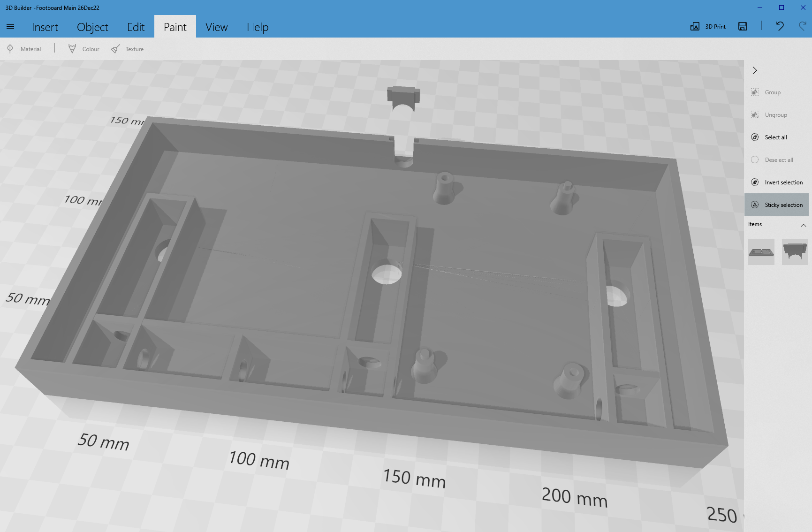
Task: Open the Object menu
Action: [x=92, y=27]
